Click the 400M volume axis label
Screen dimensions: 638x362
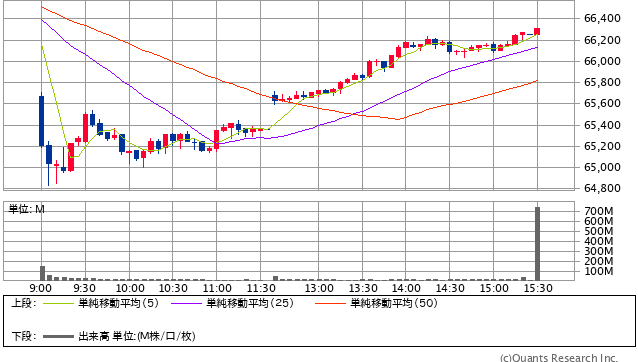tap(599, 241)
